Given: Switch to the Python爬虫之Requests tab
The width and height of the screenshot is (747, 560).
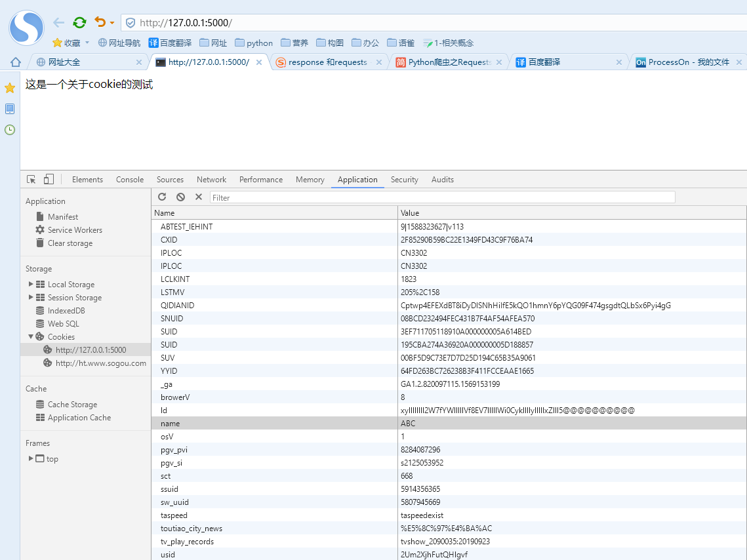Looking at the screenshot, I should click(x=449, y=62).
